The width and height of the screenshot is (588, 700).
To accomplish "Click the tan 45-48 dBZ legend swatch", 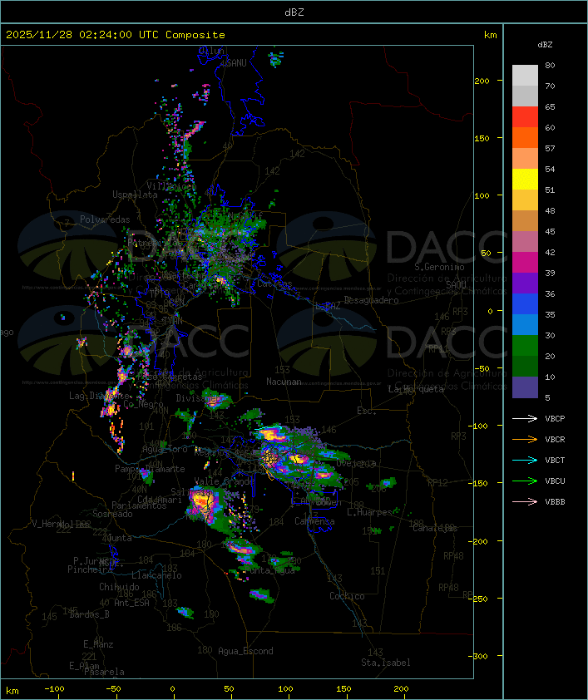I will [x=525, y=220].
